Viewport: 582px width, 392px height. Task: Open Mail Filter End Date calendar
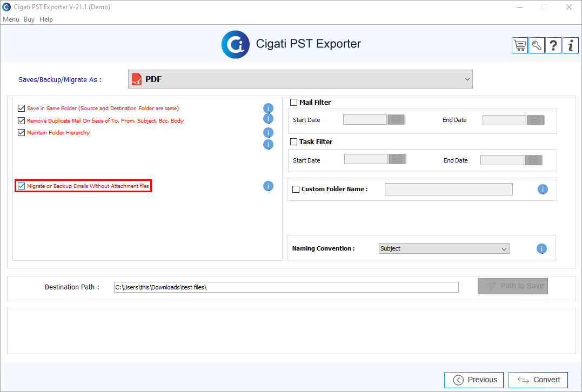(x=536, y=120)
